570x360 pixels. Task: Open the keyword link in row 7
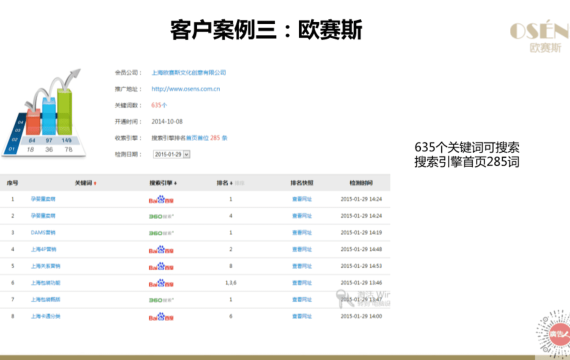click(45, 299)
